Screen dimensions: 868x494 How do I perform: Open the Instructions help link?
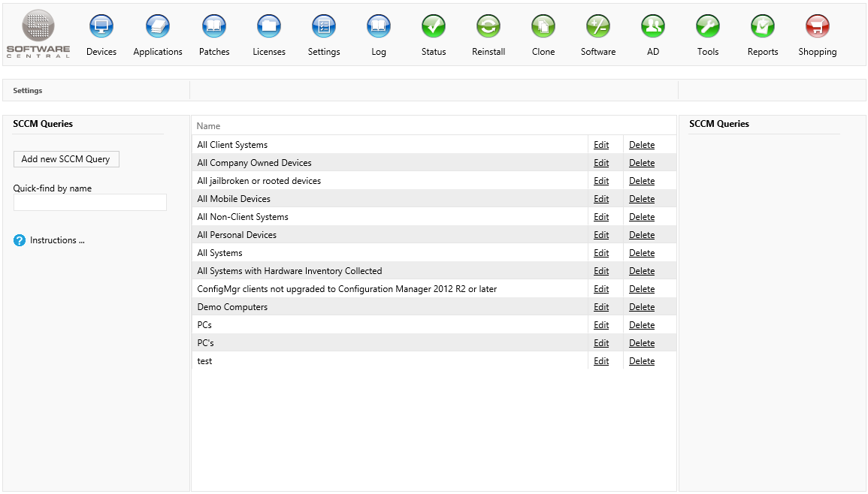point(57,240)
